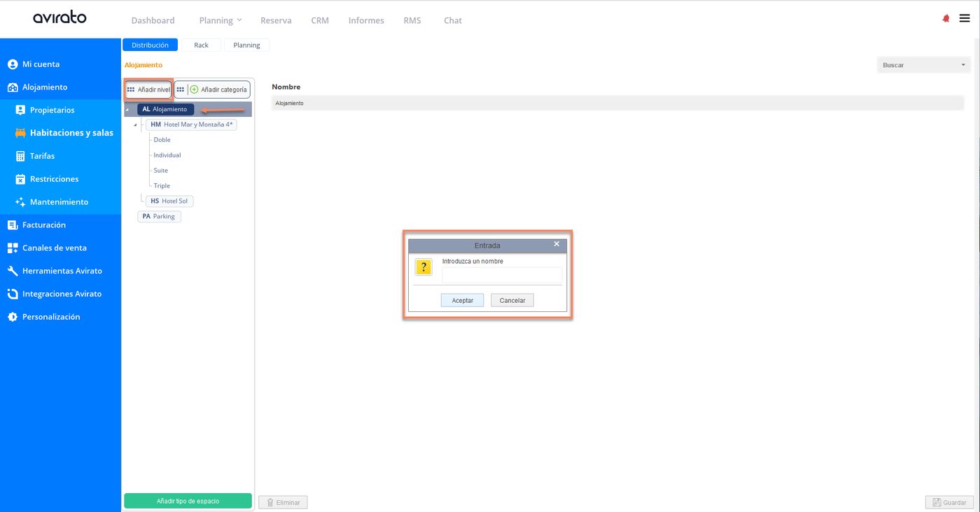The image size is (980, 512).
Task: Click the yellow question mark icon
Action: point(423,267)
